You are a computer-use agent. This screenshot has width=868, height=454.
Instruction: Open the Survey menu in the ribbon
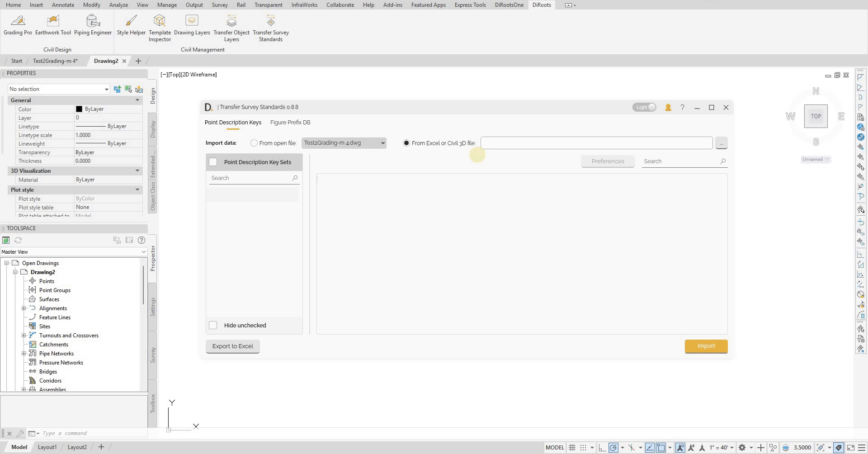[x=220, y=5]
